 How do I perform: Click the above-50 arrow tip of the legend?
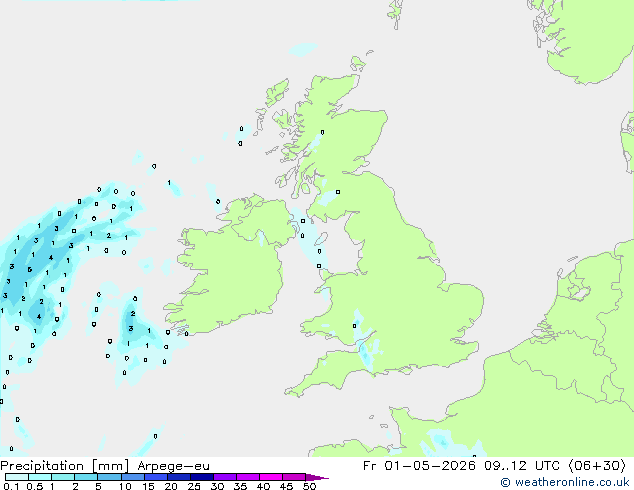tap(317, 477)
